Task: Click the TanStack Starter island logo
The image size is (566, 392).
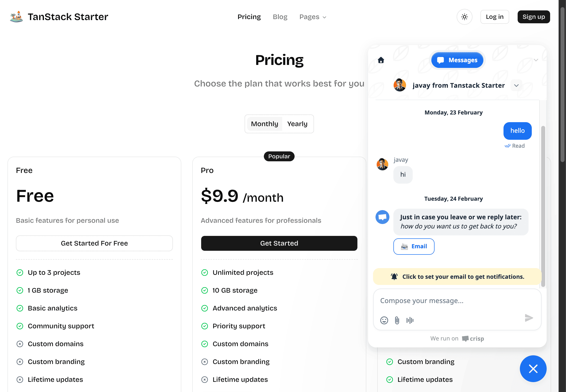Action: (16, 17)
